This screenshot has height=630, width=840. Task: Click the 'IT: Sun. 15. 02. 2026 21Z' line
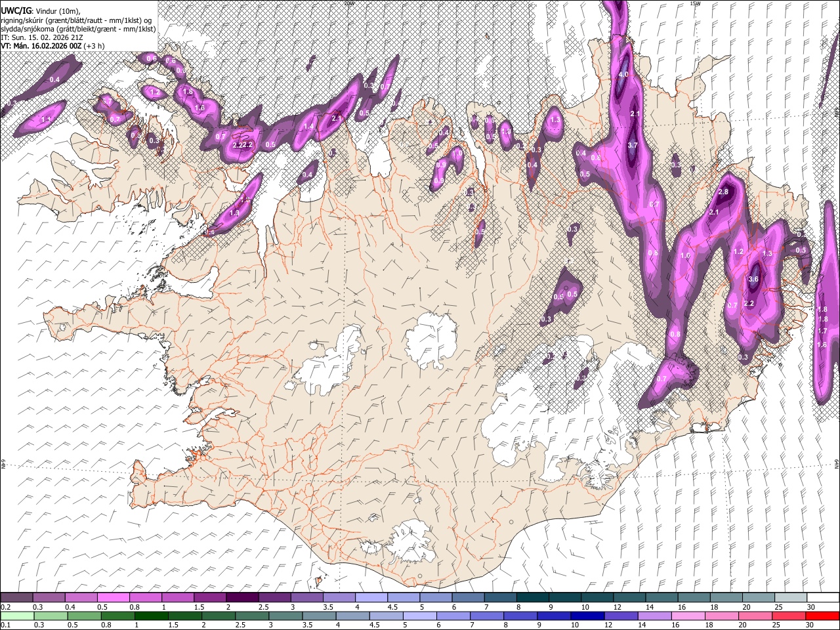pyautogui.click(x=43, y=37)
